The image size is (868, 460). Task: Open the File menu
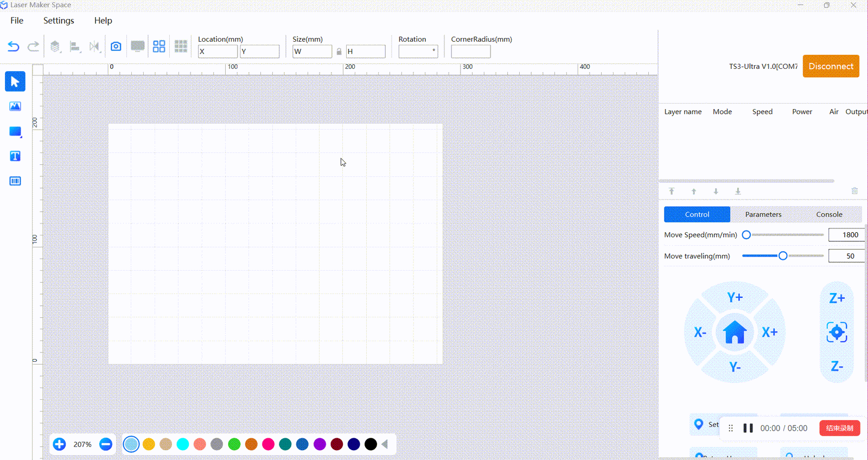coord(17,21)
